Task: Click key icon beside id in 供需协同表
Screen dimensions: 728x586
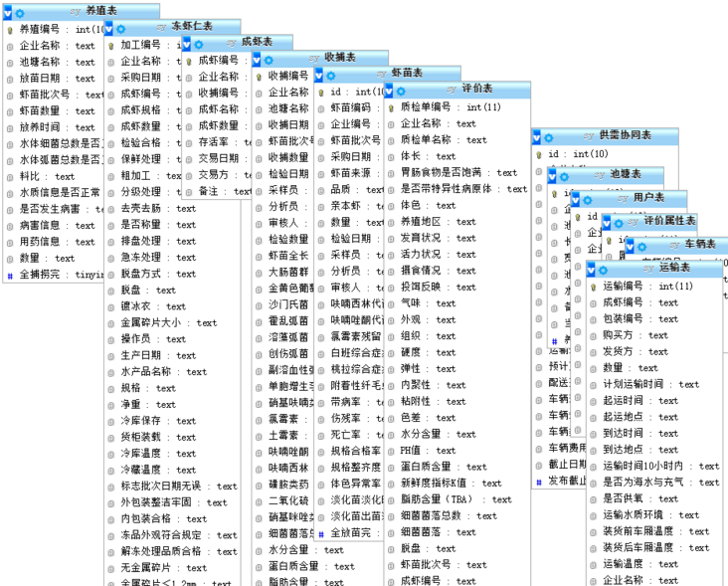Action: pyautogui.click(x=539, y=155)
